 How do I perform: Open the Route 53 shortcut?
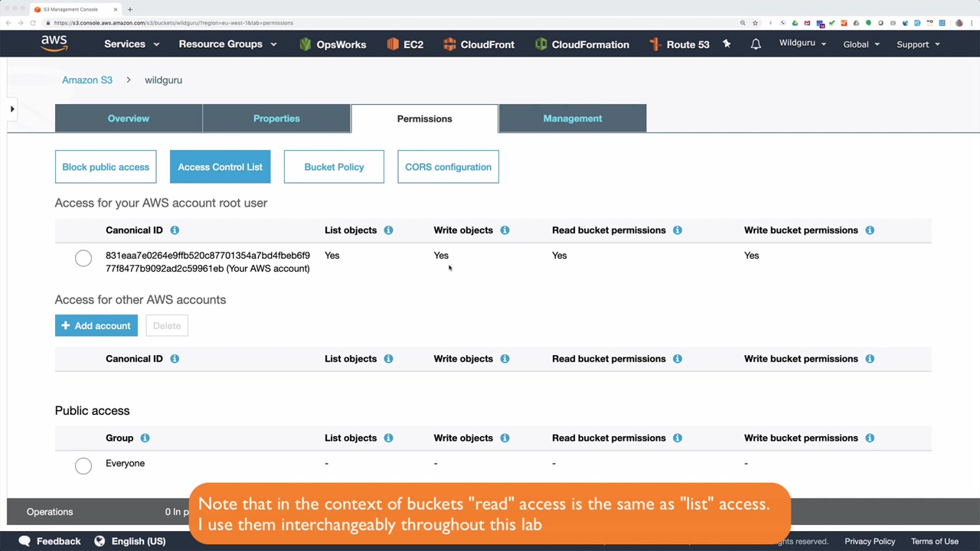point(679,44)
